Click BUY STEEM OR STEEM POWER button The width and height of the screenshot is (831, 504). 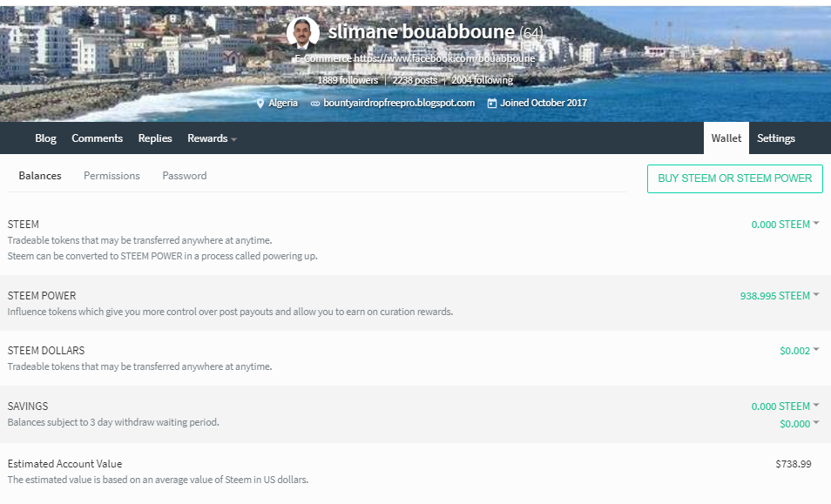(x=734, y=178)
